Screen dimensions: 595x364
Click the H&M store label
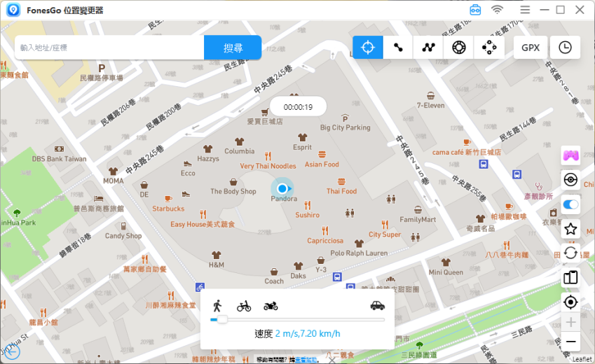coord(217,265)
